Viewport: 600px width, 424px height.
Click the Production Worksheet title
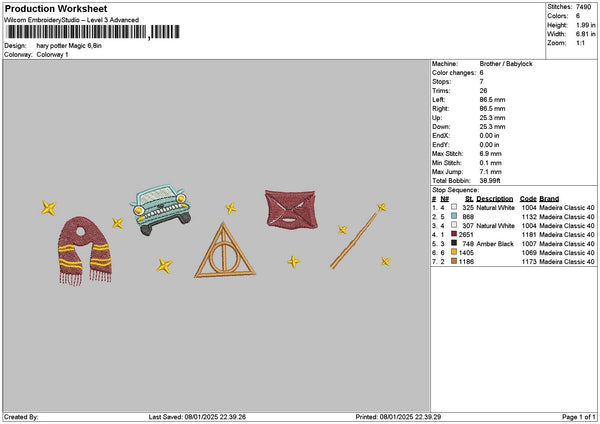[56, 8]
